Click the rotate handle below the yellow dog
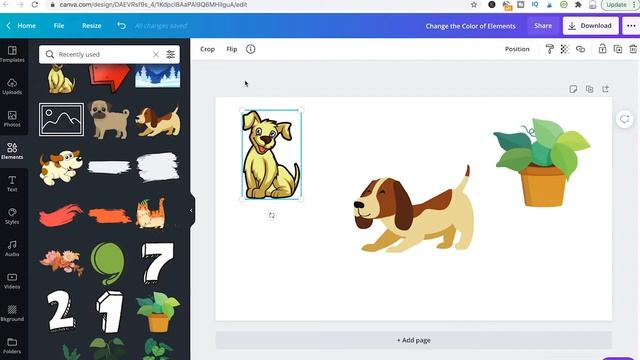640x360 pixels. (272, 216)
